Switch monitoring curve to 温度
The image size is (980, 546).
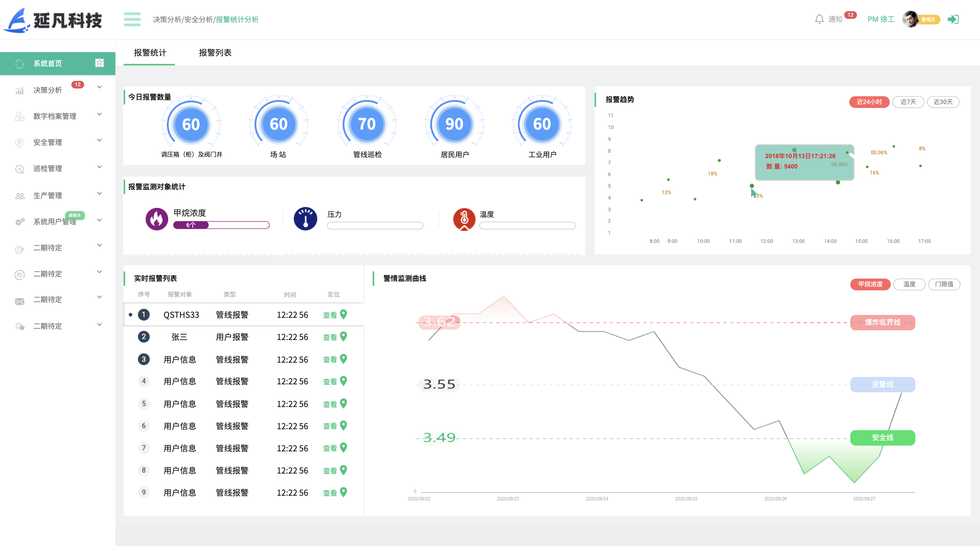909,284
